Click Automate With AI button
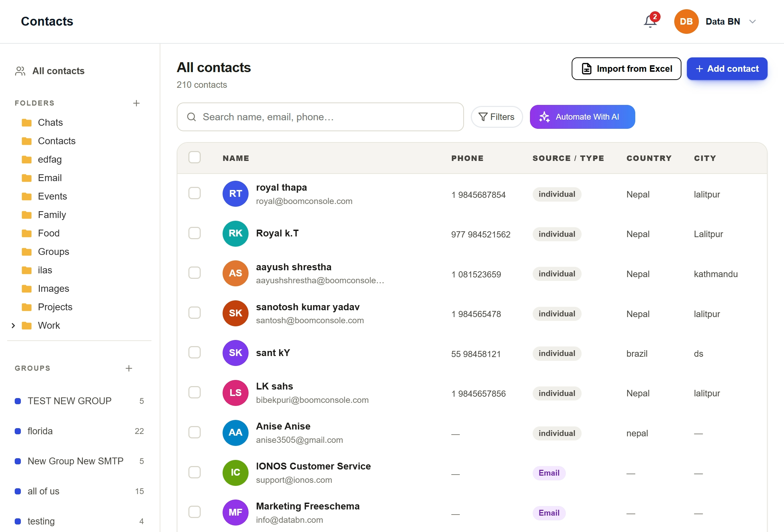 coord(582,117)
